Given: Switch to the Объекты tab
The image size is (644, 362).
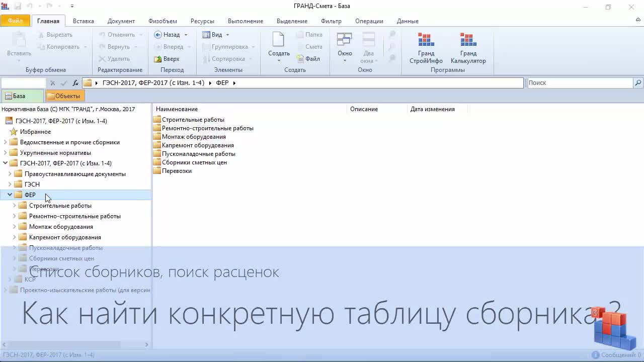Looking at the screenshot, I should pos(64,96).
